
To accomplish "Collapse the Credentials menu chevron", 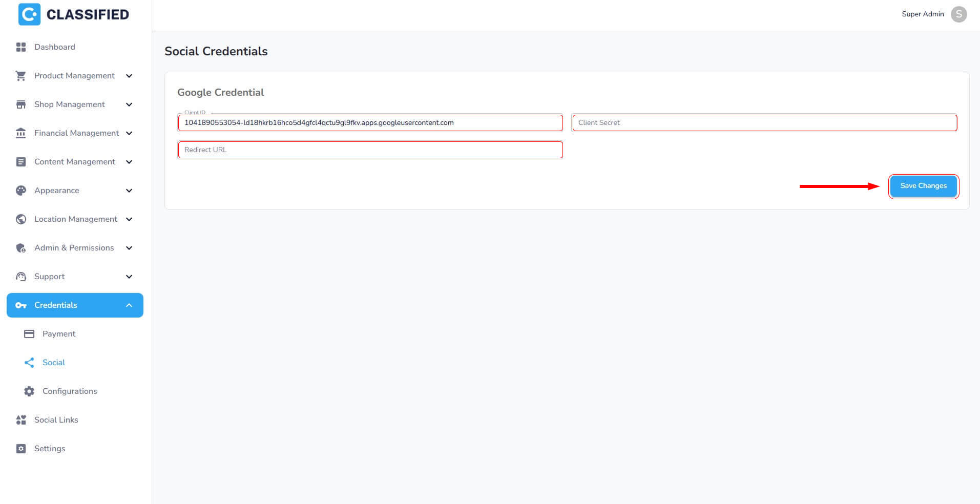I will point(129,305).
